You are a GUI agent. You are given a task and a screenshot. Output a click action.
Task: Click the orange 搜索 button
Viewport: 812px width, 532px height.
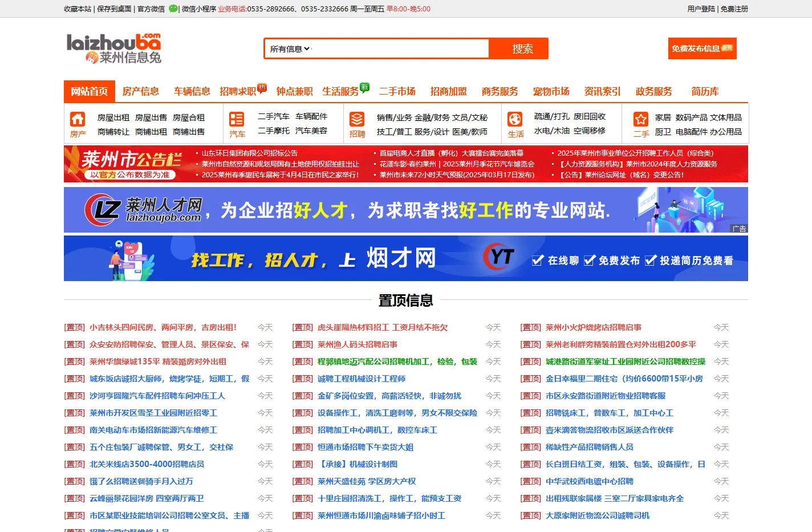pyautogui.click(x=522, y=49)
